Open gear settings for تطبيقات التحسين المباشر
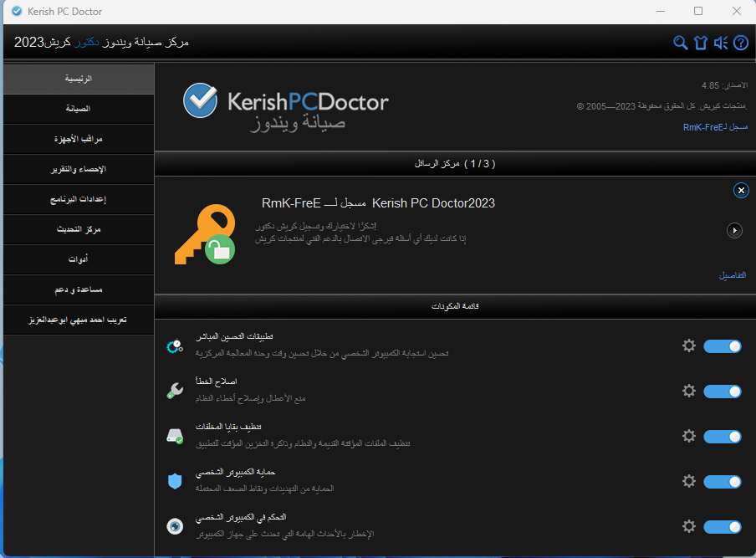Viewport: 756px width, 558px height. (689, 346)
